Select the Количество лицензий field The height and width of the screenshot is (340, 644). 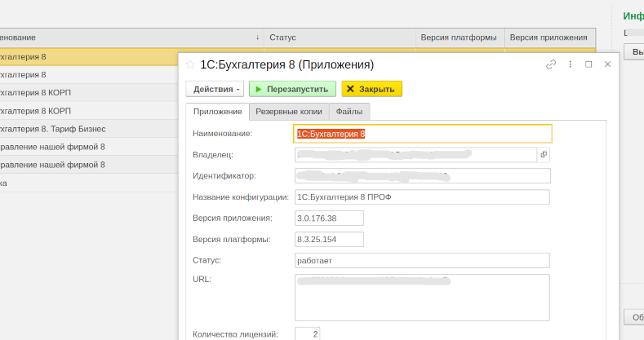click(307, 333)
